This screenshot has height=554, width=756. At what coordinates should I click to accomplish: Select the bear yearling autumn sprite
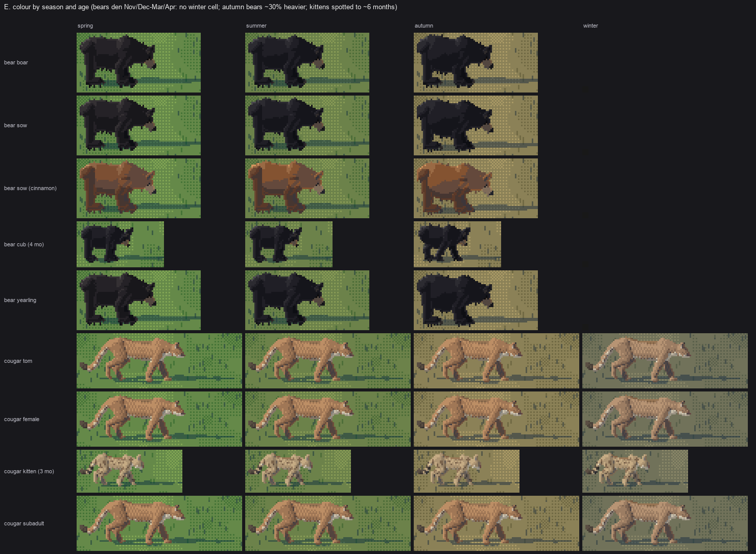pos(476,300)
